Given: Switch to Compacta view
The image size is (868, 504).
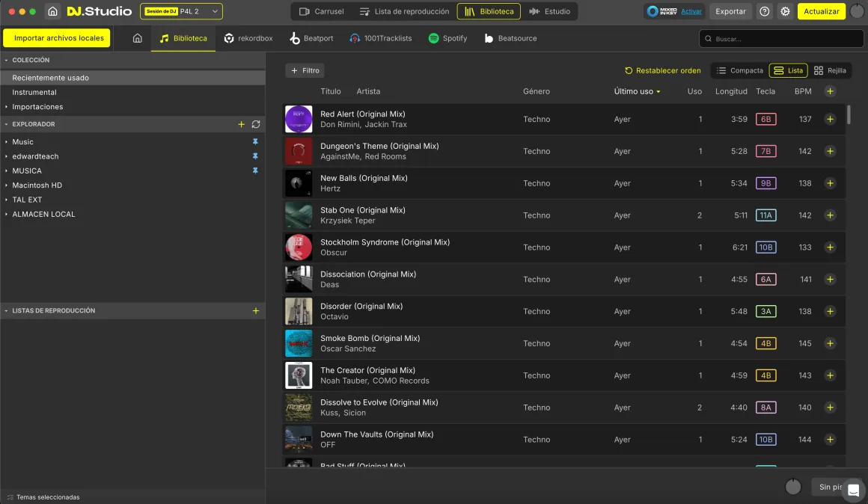Looking at the screenshot, I should [739, 70].
